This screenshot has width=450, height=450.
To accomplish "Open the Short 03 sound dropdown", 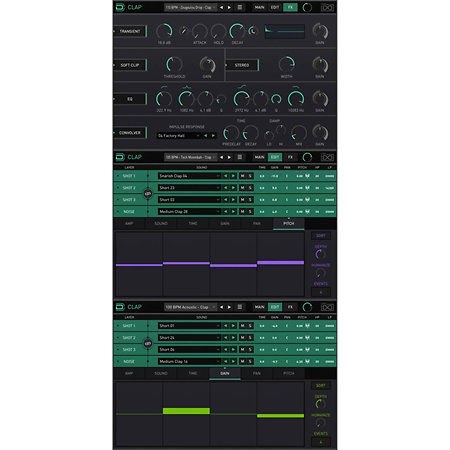I will pos(189,200).
